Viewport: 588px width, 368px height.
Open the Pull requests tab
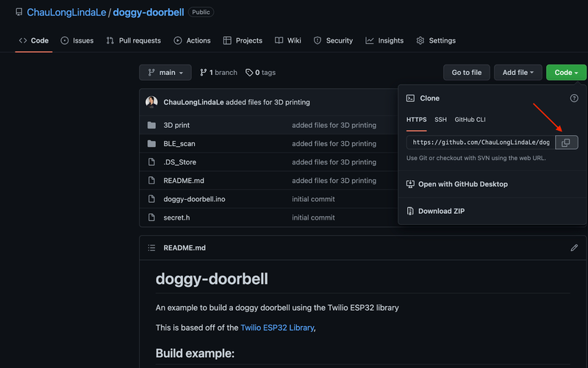[x=134, y=40]
